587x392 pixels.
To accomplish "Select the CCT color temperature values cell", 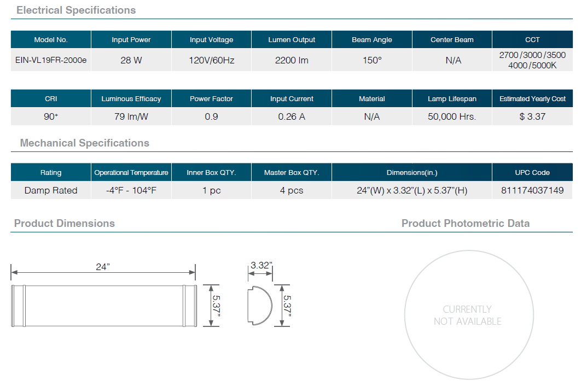I will tap(532, 60).
